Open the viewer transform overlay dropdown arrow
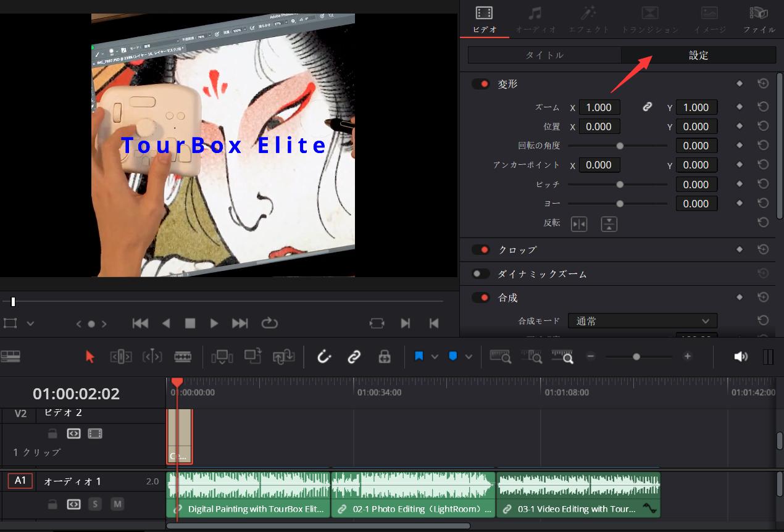This screenshot has width=784, height=532. click(x=30, y=323)
